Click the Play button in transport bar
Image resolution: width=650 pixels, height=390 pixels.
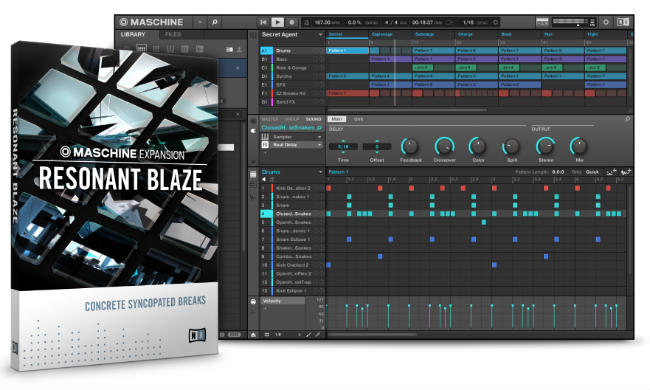(x=277, y=22)
